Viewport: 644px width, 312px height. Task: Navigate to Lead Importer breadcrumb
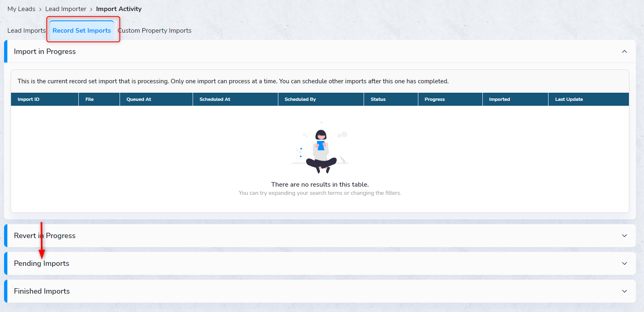(66, 9)
